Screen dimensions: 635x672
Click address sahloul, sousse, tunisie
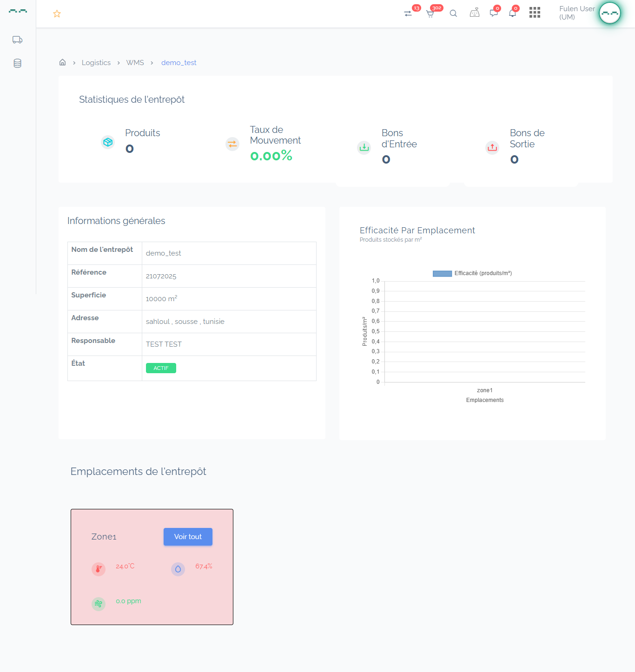pyautogui.click(x=185, y=322)
